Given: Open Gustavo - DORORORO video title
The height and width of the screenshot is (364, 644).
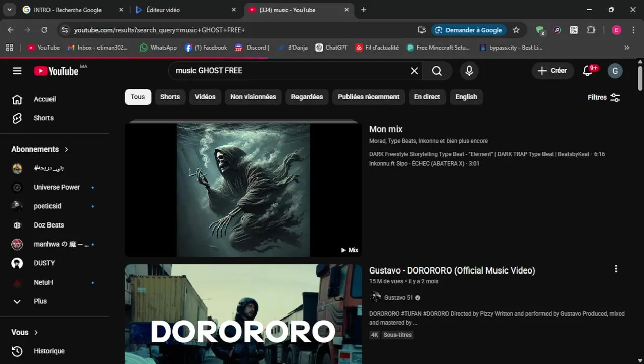Looking at the screenshot, I should pos(452,270).
